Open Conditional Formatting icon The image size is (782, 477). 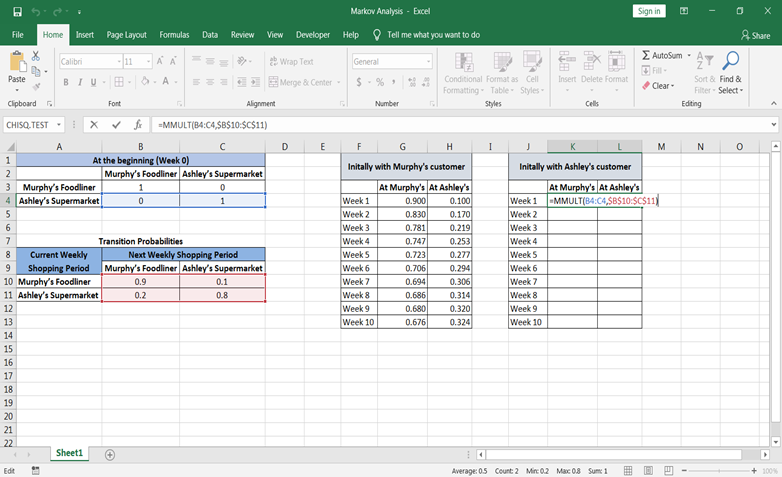point(463,62)
